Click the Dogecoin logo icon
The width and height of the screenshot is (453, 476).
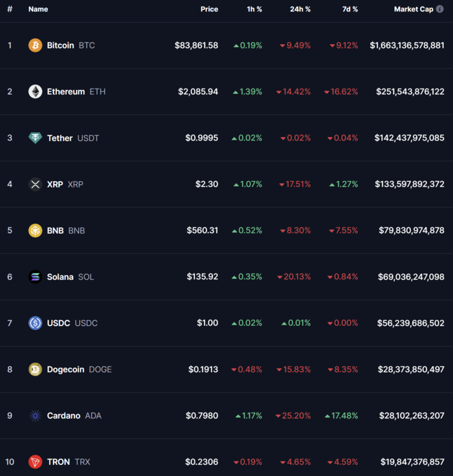35,369
